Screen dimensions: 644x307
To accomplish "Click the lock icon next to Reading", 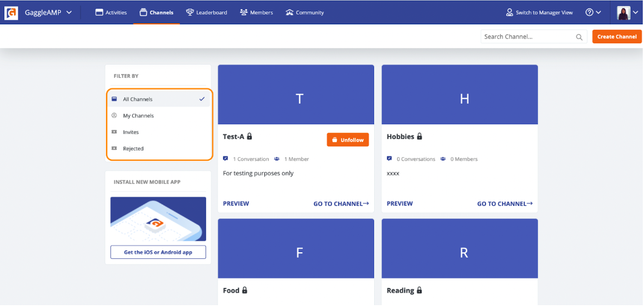I will tap(419, 290).
